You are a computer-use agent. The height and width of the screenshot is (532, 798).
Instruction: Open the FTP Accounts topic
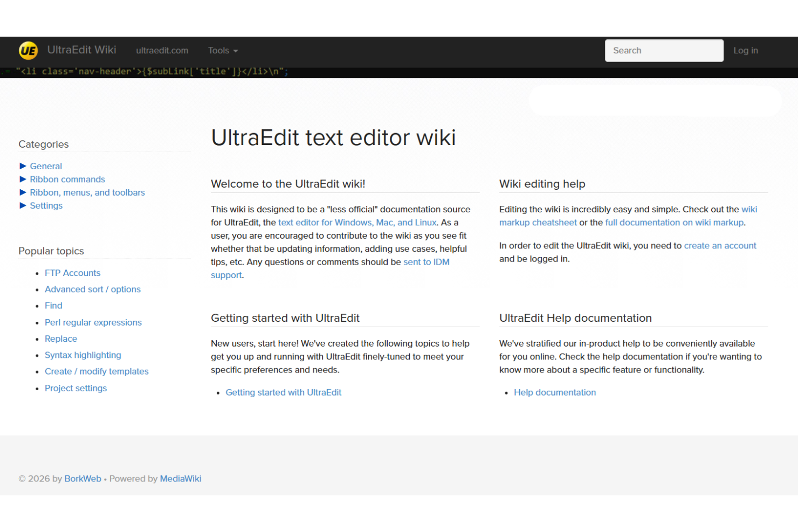[72, 273]
